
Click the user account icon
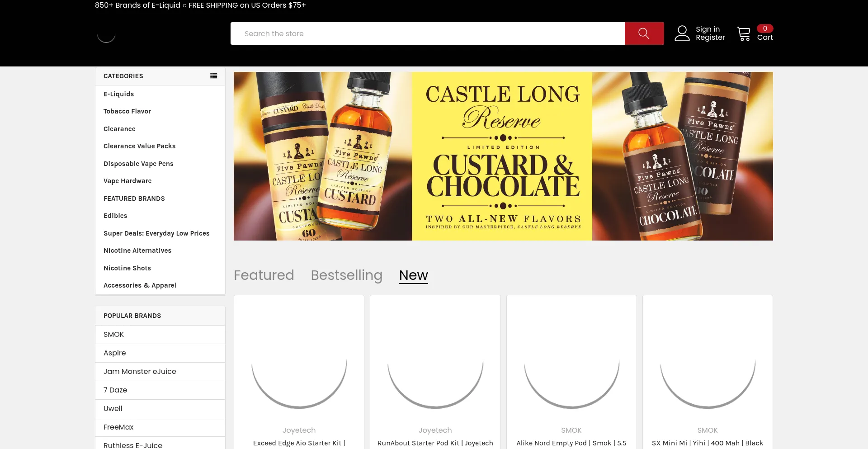(x=682, y=33)
